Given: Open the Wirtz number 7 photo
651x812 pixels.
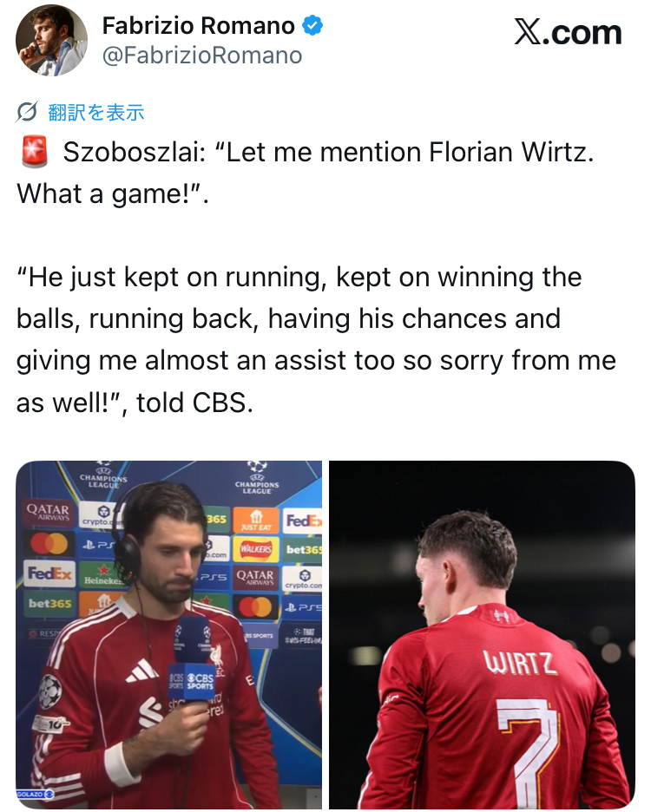Looking at the screenshot, I should click(482, 634).
